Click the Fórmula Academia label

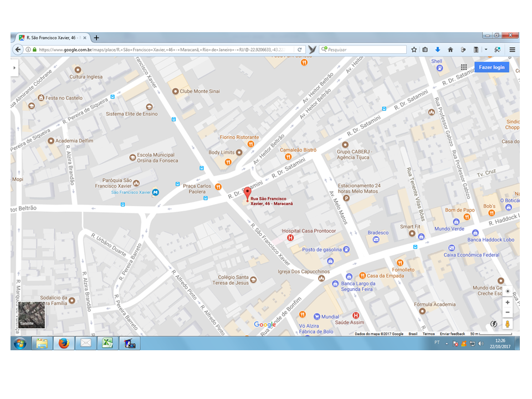434,304
